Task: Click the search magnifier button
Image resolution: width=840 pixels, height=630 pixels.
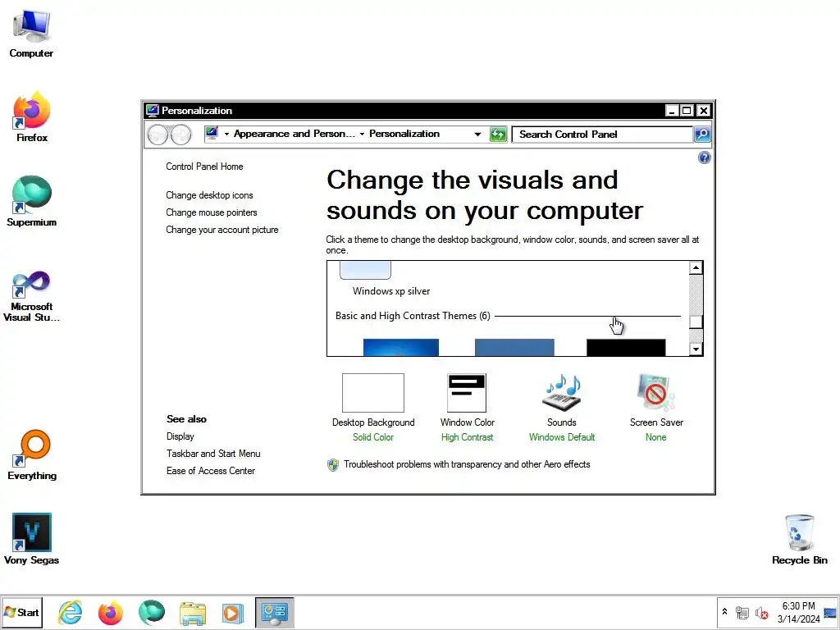Action: [x=702, y=134]
